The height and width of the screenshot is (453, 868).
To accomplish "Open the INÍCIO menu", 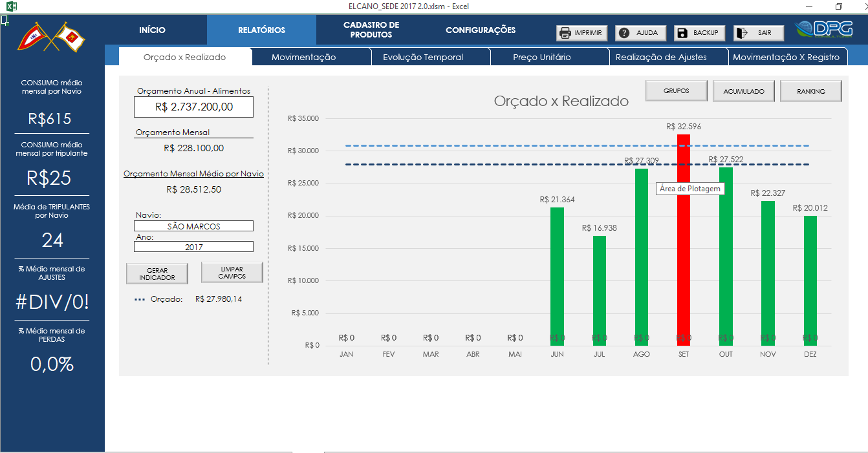I will coord(152,30).
